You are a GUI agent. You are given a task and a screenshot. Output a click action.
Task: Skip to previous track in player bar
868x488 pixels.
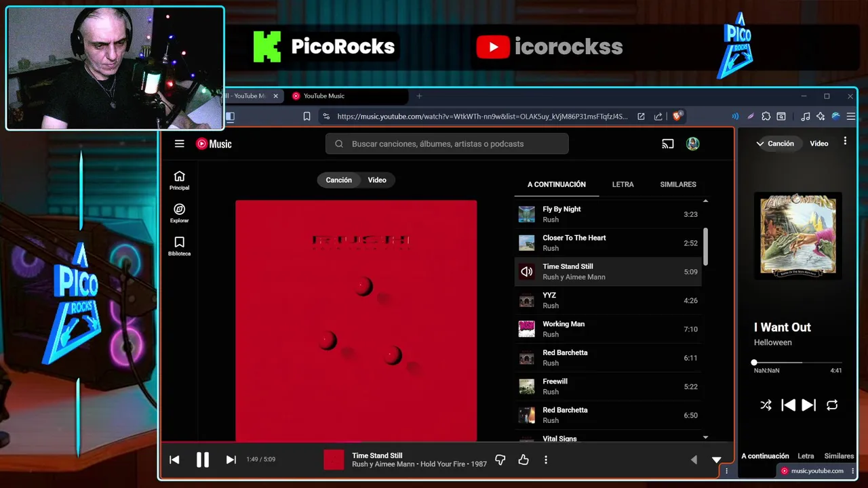(174, 460)
